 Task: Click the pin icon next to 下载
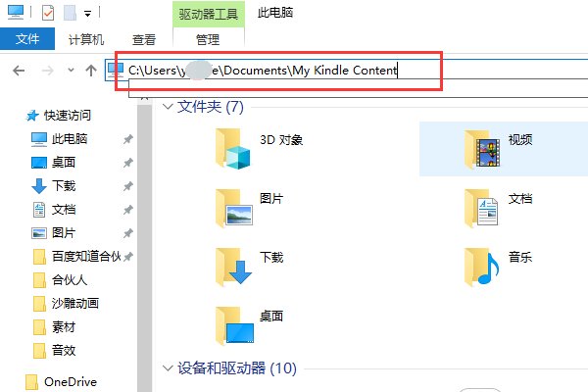127,186
